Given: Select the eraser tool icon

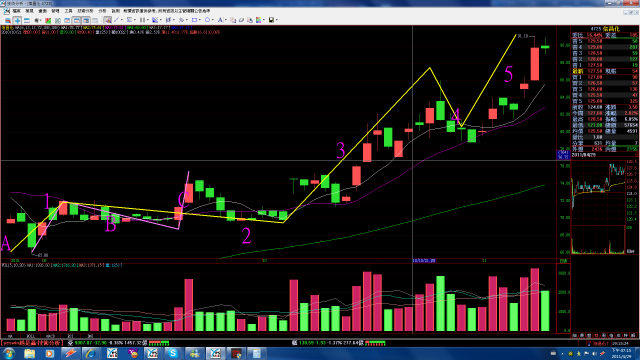Looking at the screenshot, I should (242, 20).
